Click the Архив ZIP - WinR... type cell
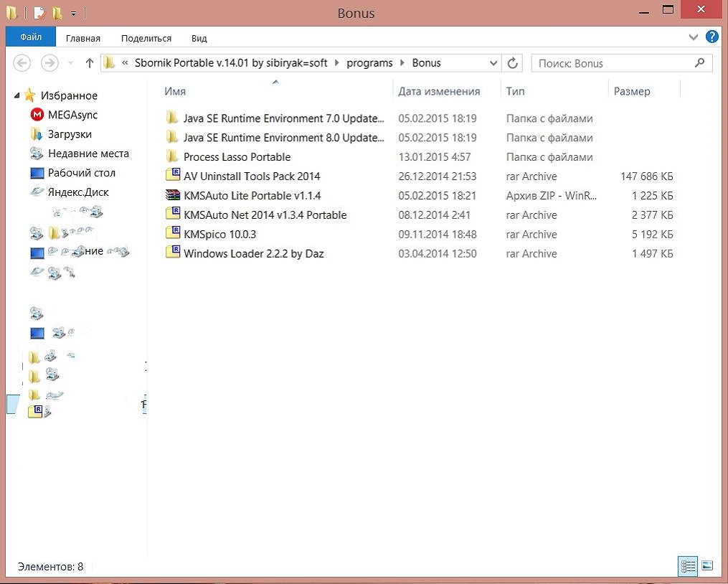This screenshot has height=584, width=728. tap(551, 196)
